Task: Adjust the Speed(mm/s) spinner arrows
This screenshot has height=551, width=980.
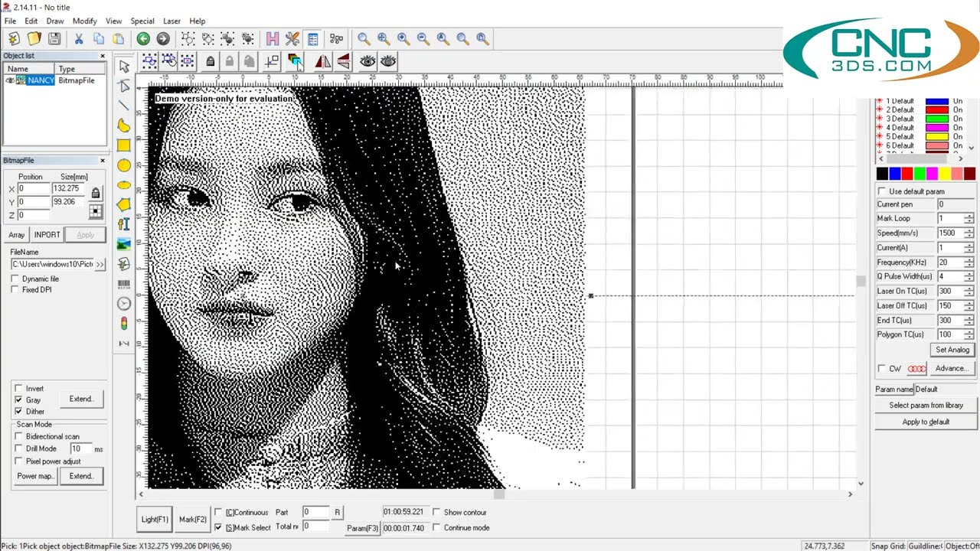Action: pos(969,233)
